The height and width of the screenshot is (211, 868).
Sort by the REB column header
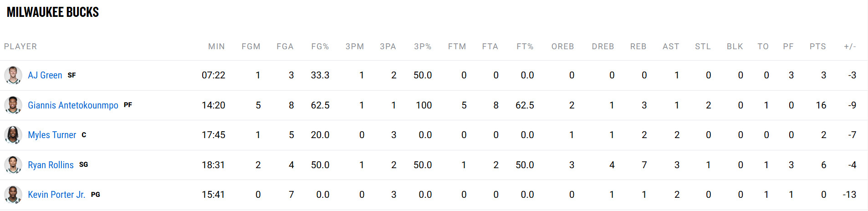pos(638,46)
